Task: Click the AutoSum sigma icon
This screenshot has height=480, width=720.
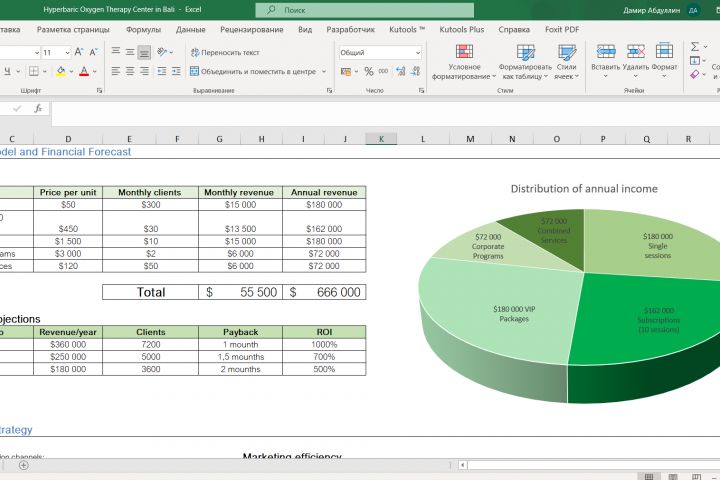Action: pyautogui.click(x=695, y=46)
